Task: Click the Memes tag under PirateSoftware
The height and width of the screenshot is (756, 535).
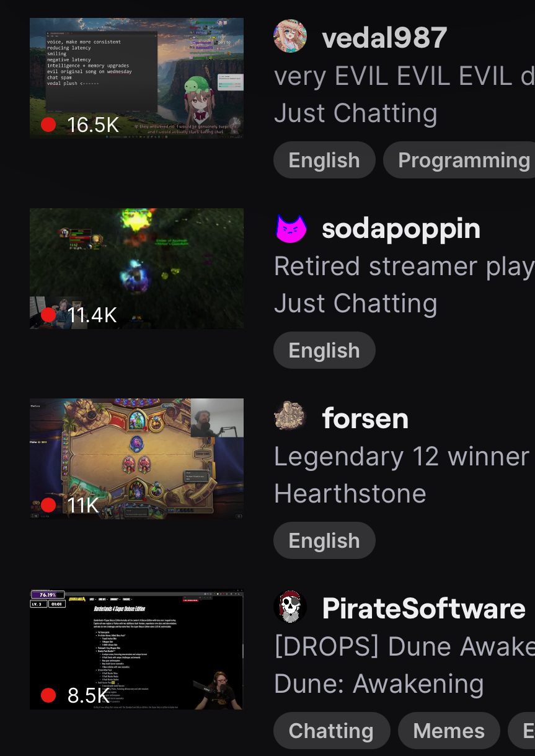Action: [449, 731]
